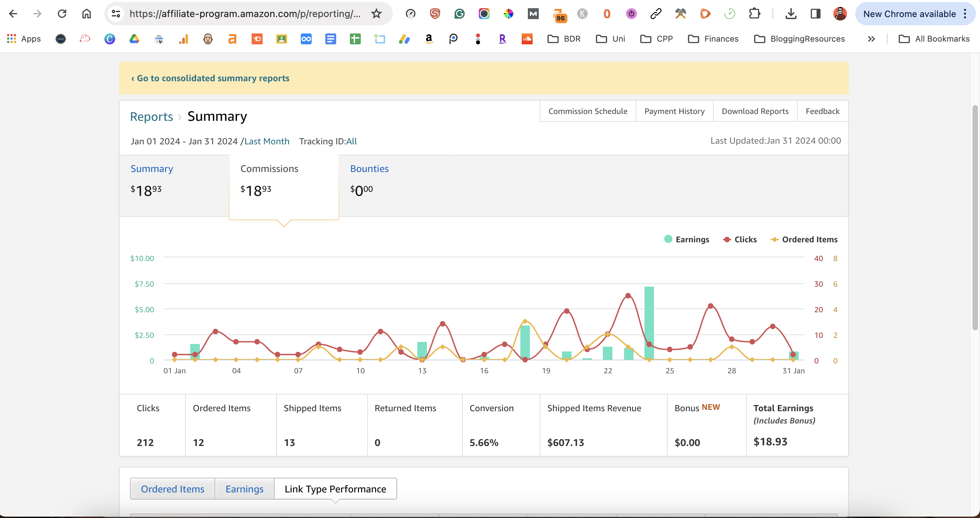Open the Canva bookmark icon
The image size is (980, 518).
point(109,39)
